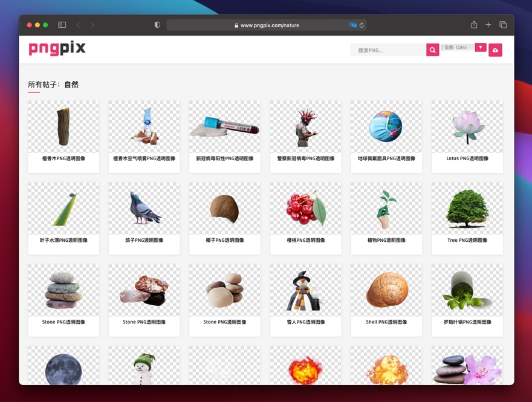Image resolution: width=532 pixels, height=402 pixels.
Task: Click the 所有帖子: 自然 heading text
Action: click(53, 85)
